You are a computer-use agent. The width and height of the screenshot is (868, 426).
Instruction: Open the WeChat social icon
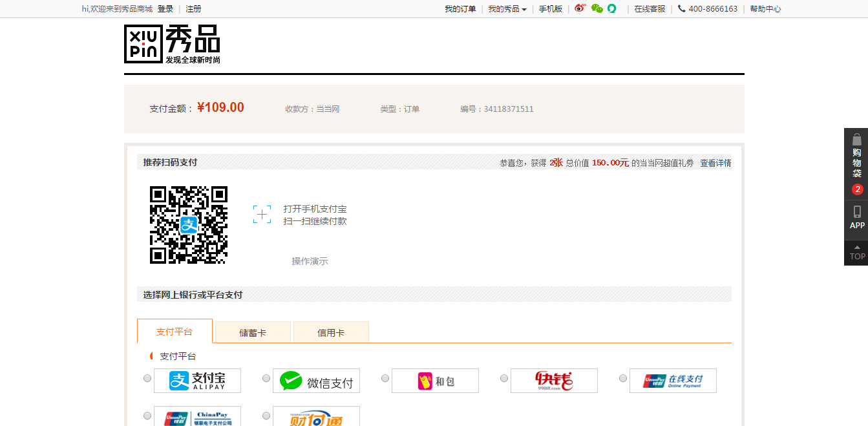[597, 8]
